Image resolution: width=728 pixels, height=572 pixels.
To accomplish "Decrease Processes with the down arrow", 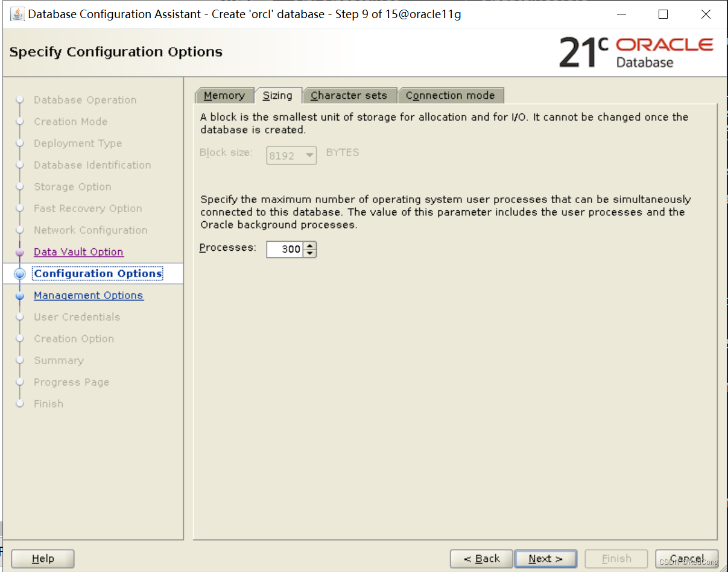I will point(309,253).
